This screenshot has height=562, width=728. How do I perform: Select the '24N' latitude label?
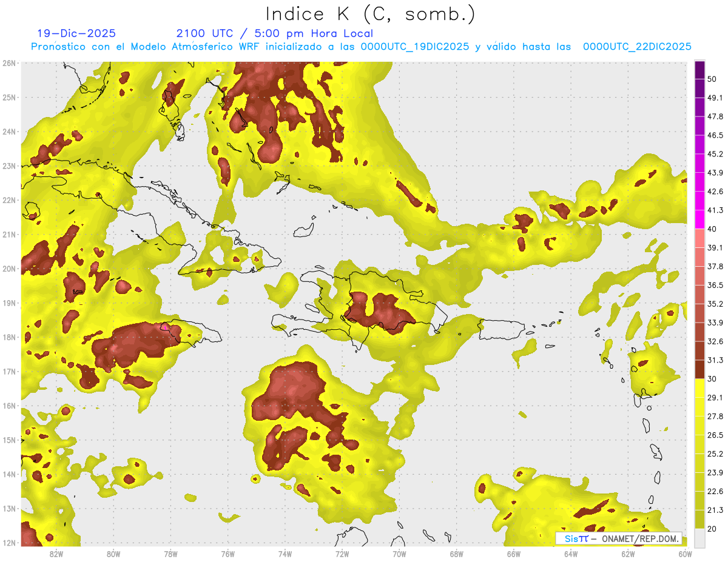(x=9, y=132)
